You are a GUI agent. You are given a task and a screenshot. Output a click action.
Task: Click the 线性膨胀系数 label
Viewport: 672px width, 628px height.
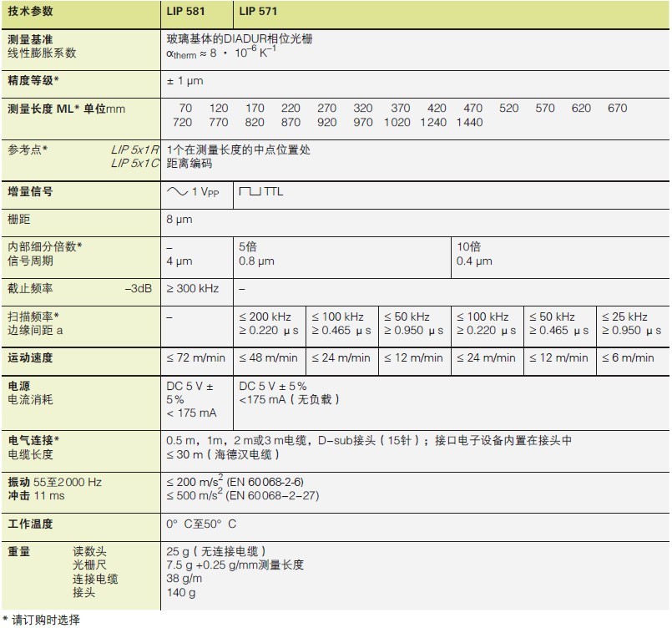click(42, 53)
